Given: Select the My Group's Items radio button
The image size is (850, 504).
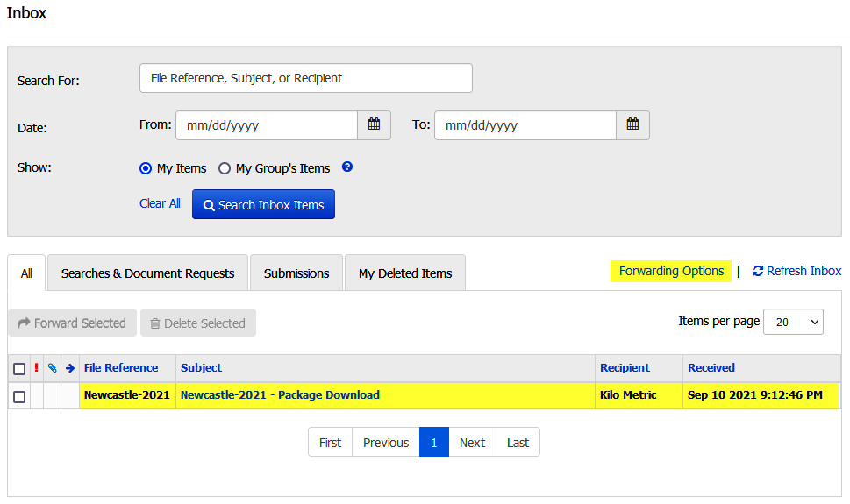Looking at the screenshot, I should pyautogui.click(x=225, y=168).
